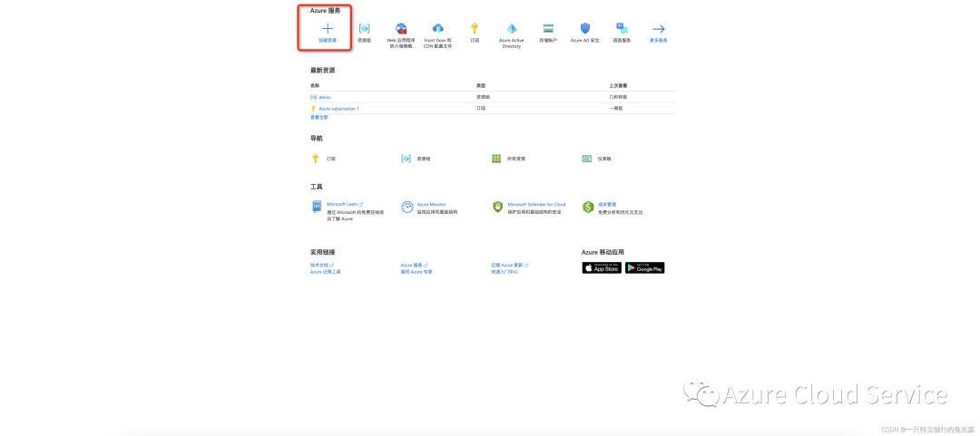Open the 存储帐户 storage accounts service
The width and height of the screenshot is (980, 436).
pyautogui.click(x=548, y=33)
